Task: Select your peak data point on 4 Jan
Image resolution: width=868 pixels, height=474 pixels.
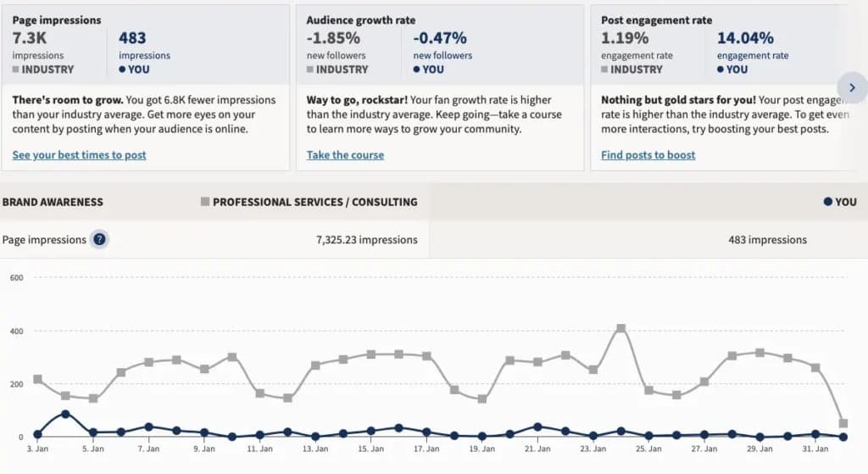Action: pyautogui.click(x=65, y=414)
